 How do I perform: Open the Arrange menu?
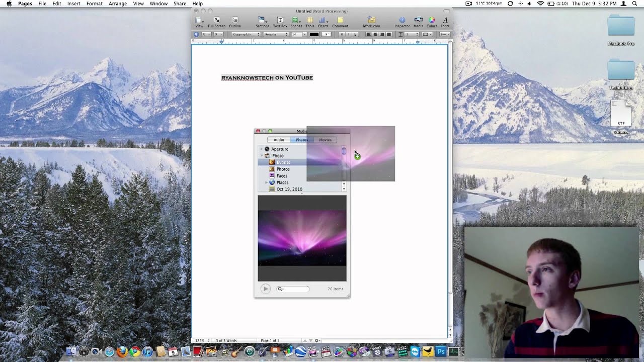pos(118,4)
